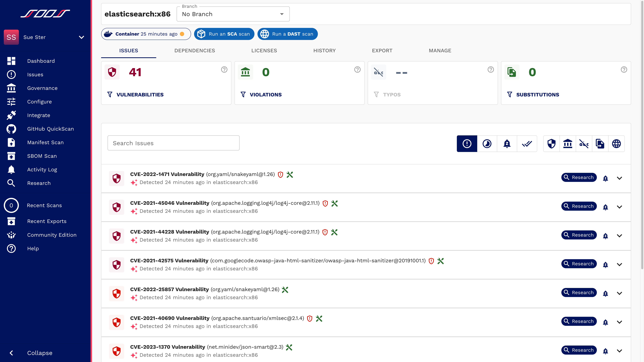Click Research button for CVE-2022-1471
This screenshot has height=362, width=644.
coord(579,177)
